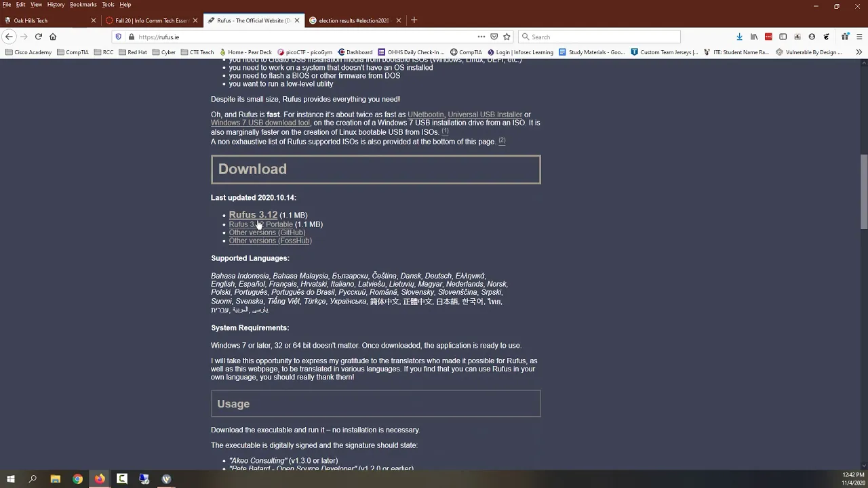Open Dashboard bookmark
This screenshot has height=488, width=868.
pyautogui.click(x=355, y=52)
